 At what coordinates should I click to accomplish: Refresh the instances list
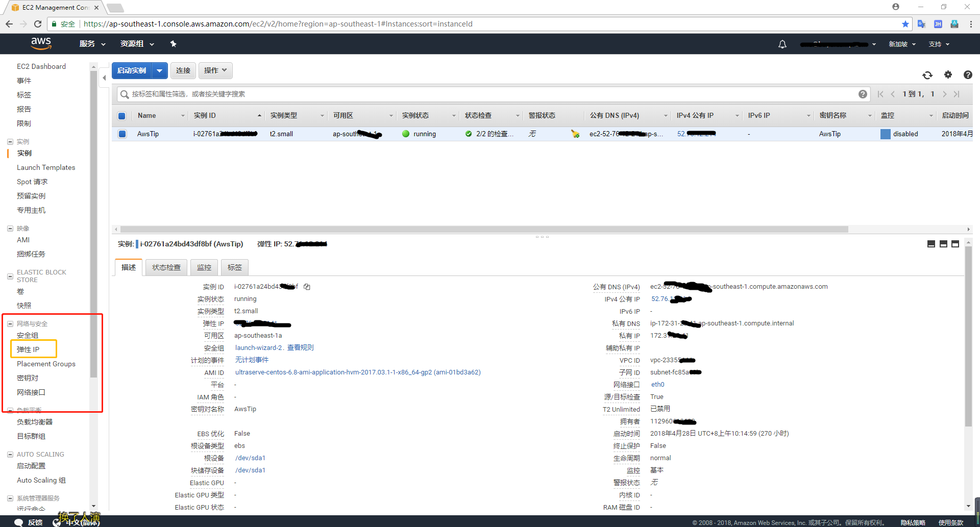[x=927, y=75]
